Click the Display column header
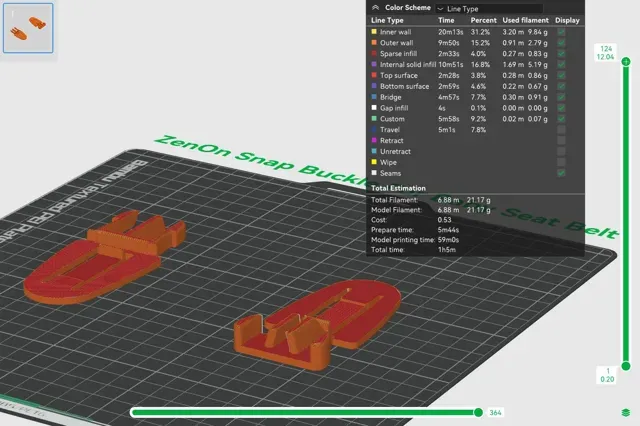The height and width of the screenshot is (426, 640). pos(567,20)
